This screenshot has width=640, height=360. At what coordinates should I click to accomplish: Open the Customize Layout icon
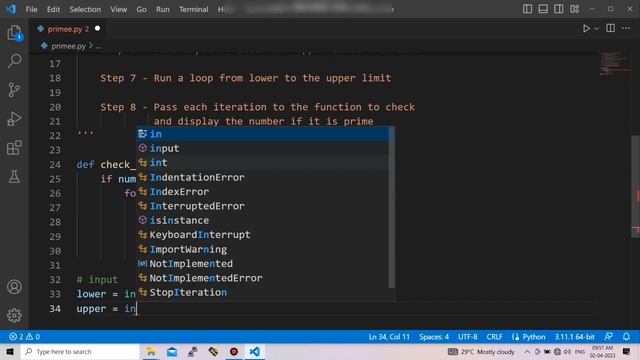point(574,9)
